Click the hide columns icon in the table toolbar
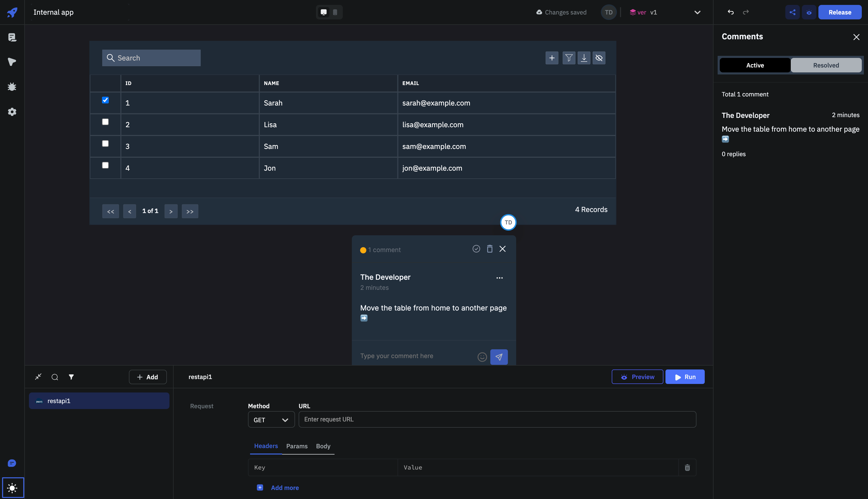Image resolution: width=868 pixels, height=499 pixels. point(599,58)
